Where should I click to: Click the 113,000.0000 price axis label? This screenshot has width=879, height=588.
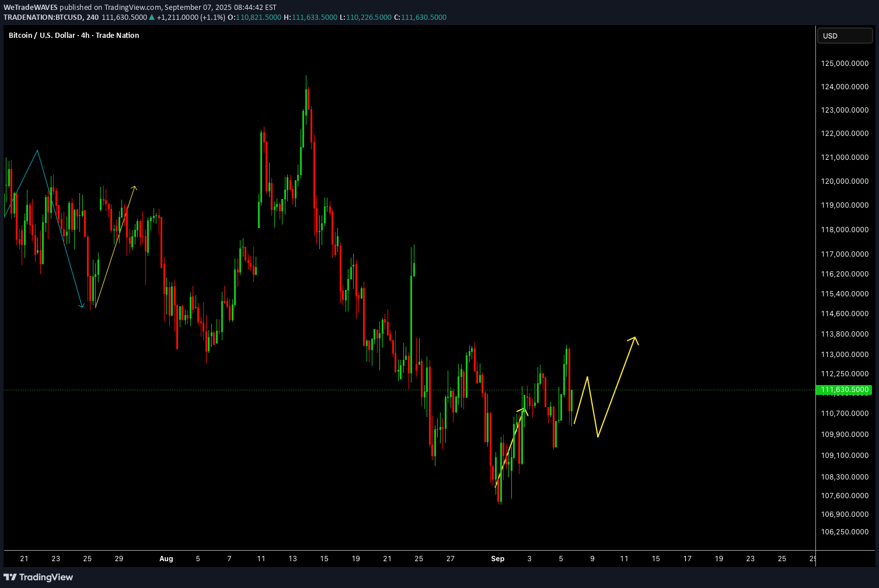click(x=845, y=355)
